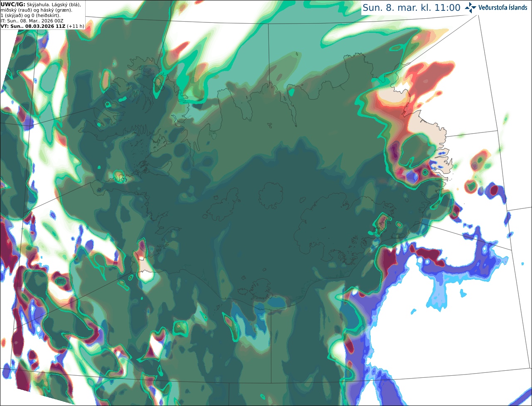Click the "miðský (rauð) og háský (græn)." line
The image size is (532, 406).
point(37,10)
